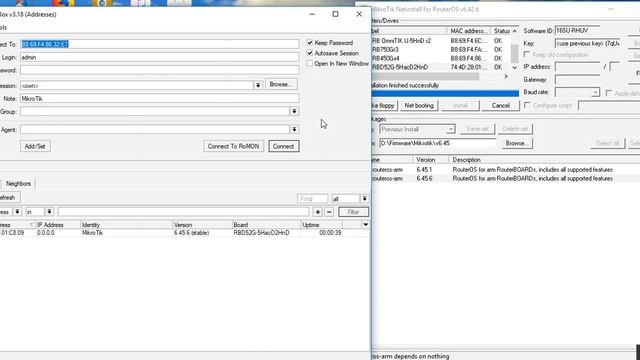The image size is (640, 360).
Task: Open the filter column dropdown arrow
Action: pyautogui.click(x=17, y=212)
